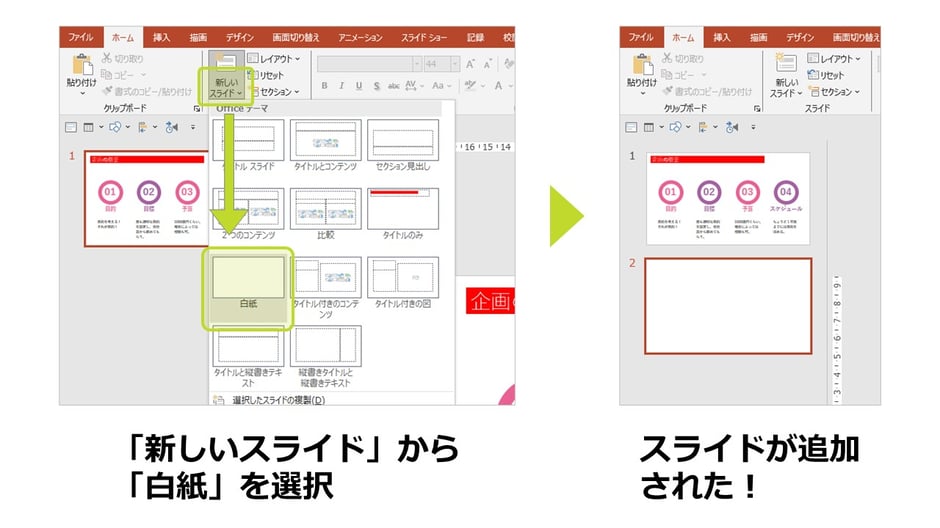Select blank slide 2 thumbnail in right screenshot
This screenshot has width=940, height=528.
click(x=728, y=306)
